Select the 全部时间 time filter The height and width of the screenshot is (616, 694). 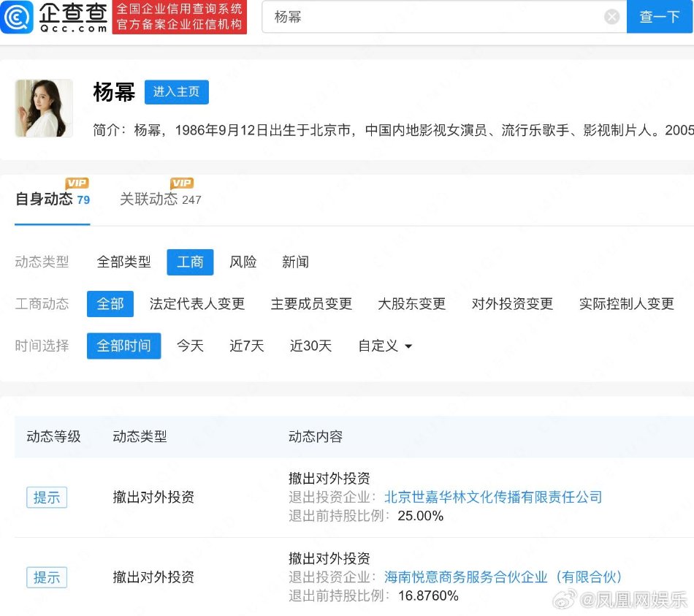click(x=124, y=346)
